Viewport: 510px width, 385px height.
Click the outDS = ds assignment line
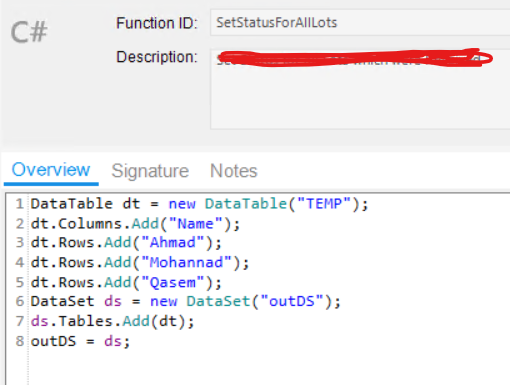[80, 341]
